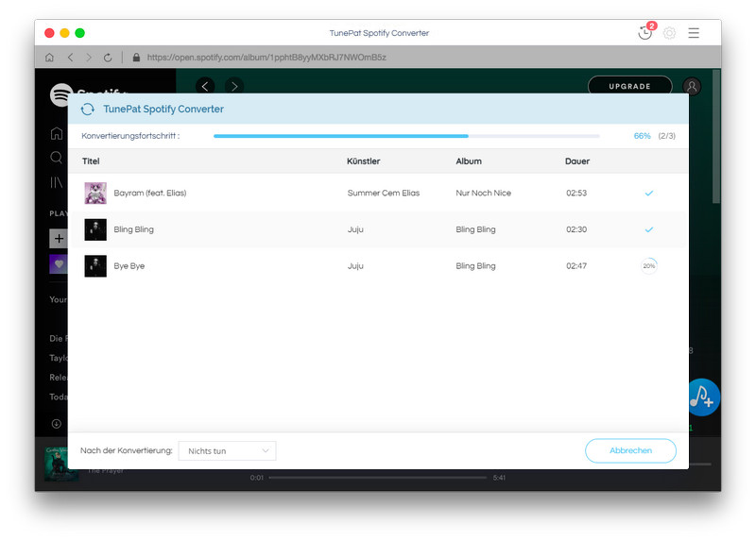The height and width of the screenshot is (541, 756).
Task: Open Spotify Home in the sidebar
Action: pyautogui.click(x=57, y=133)
